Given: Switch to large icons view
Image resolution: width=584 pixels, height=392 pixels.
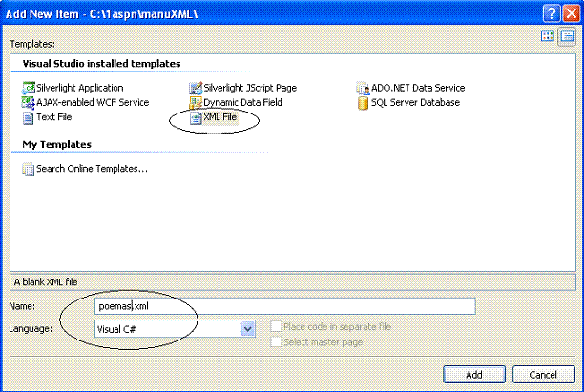Looking at the screenshot, I should (547, 36).
